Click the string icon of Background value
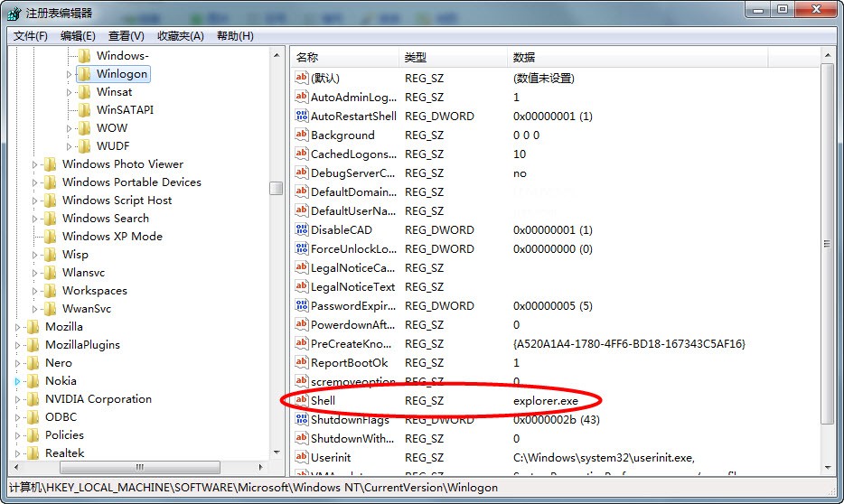Viewport: 844px width, 504px height. point(302,135)
